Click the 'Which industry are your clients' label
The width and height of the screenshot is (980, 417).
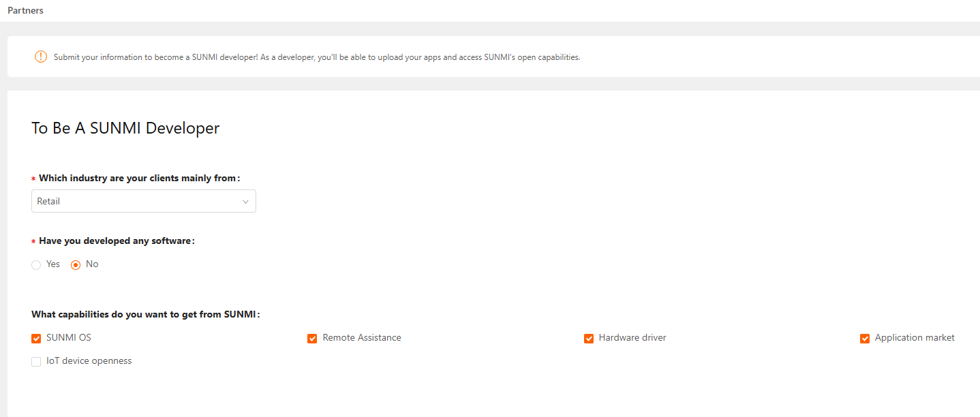139,178
